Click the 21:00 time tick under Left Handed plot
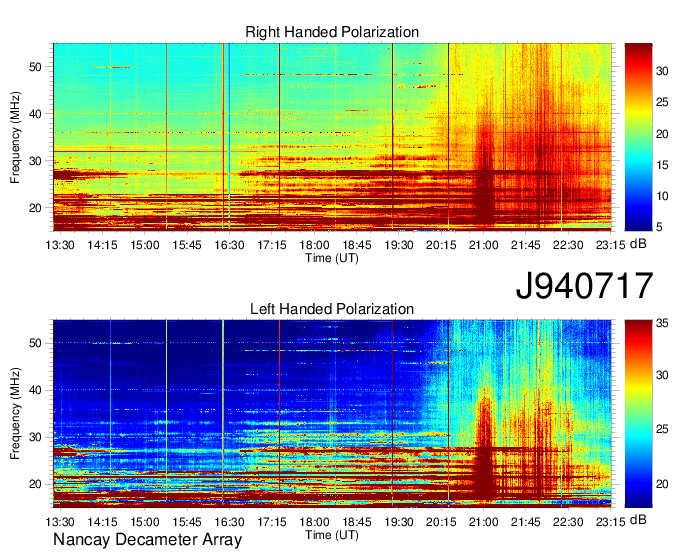Image resolution: width=680 pixels, height=552 pixels. pos(484,522)
